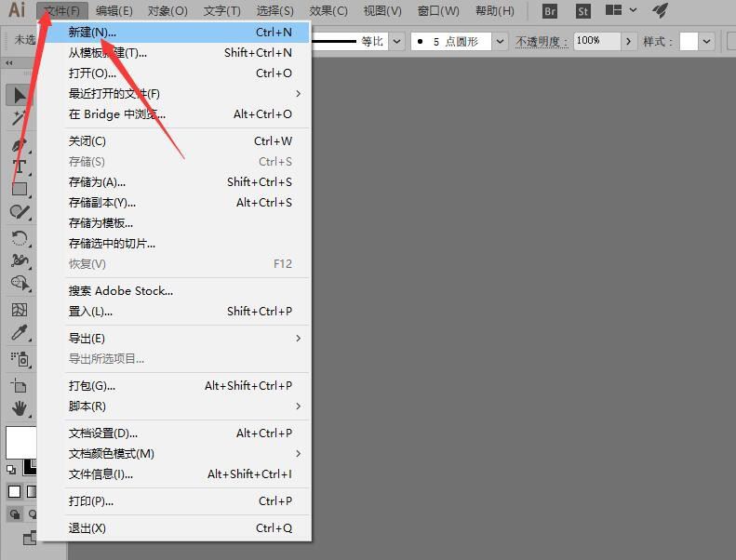Image resolution: width=736 pixels, height=560 pixels.
Task: Open arrange documents dropdown chevron
Action: point(634,10)
